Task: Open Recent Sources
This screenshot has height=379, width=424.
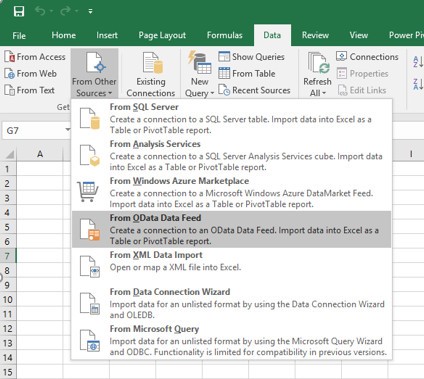Action: click(x=254, y=90)
